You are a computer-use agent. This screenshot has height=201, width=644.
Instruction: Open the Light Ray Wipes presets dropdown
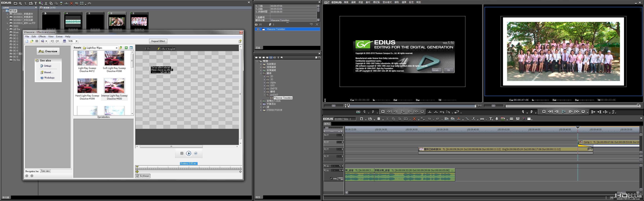point(116,48)
